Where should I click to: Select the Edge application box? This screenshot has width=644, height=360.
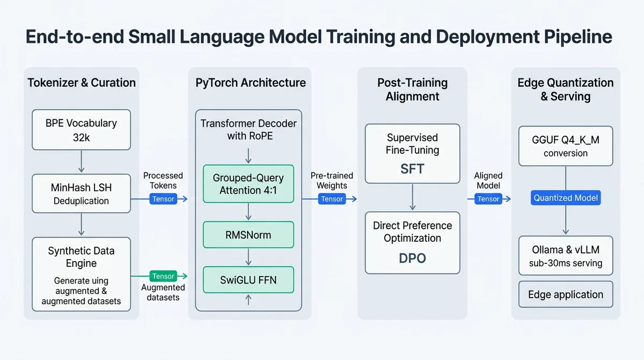pos(566,294)
